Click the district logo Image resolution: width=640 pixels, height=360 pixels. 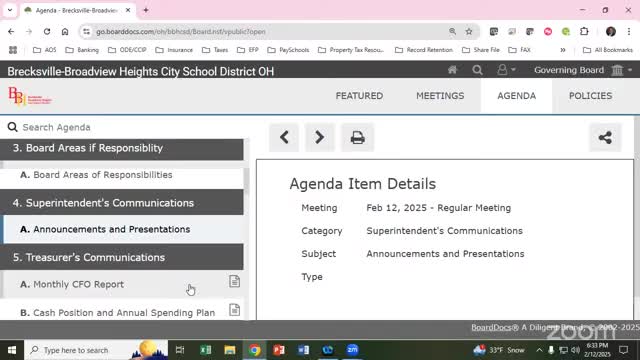(30, 96)
